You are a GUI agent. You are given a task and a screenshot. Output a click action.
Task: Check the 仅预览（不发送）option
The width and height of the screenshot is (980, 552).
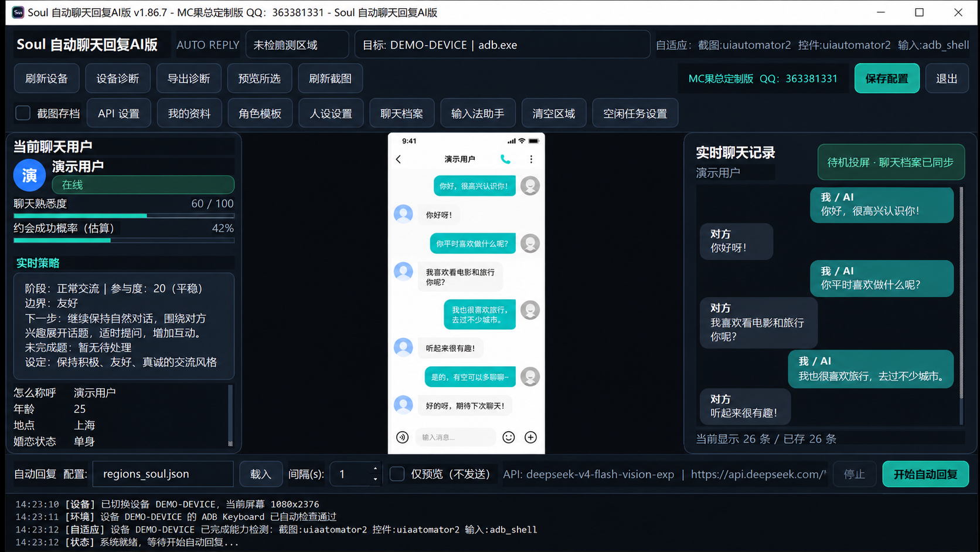click(397, 474)
